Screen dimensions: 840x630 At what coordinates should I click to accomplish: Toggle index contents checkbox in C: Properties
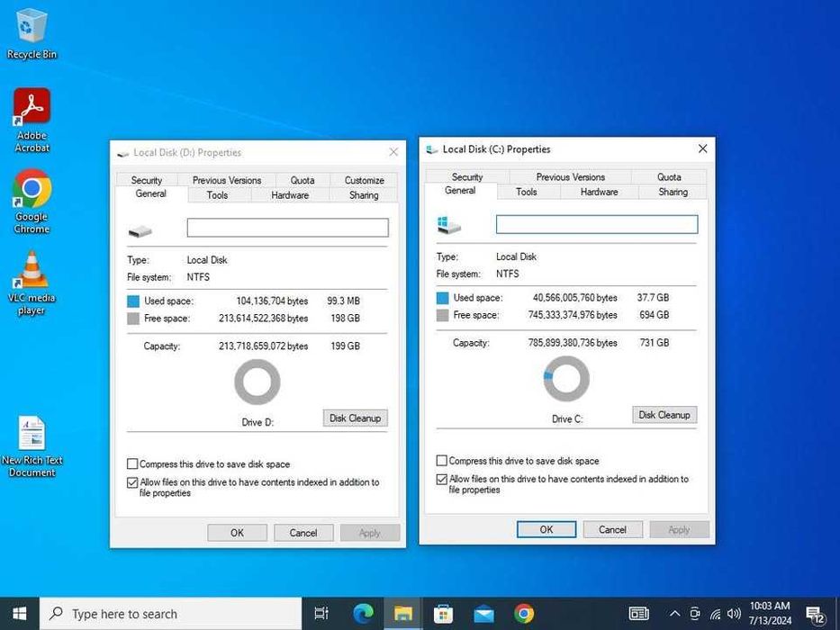[x=441, y=480]
